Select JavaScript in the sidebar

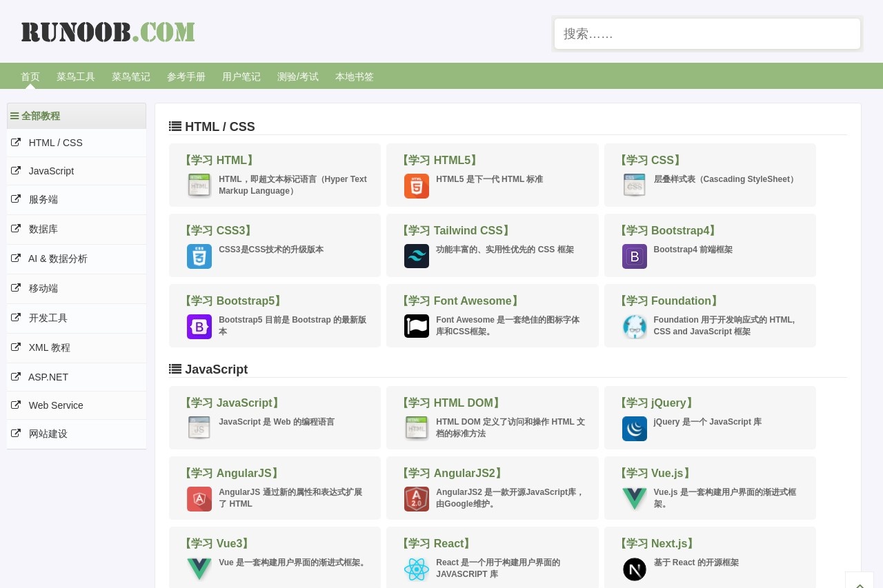(x=77, y=171)
